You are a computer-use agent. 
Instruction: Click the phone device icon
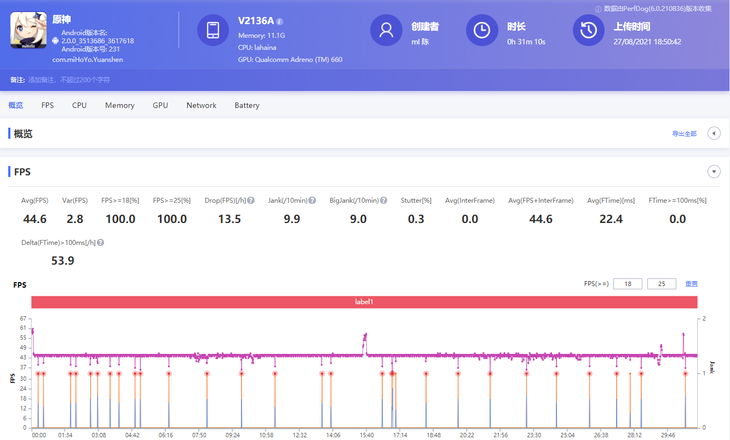coord(213,31)
